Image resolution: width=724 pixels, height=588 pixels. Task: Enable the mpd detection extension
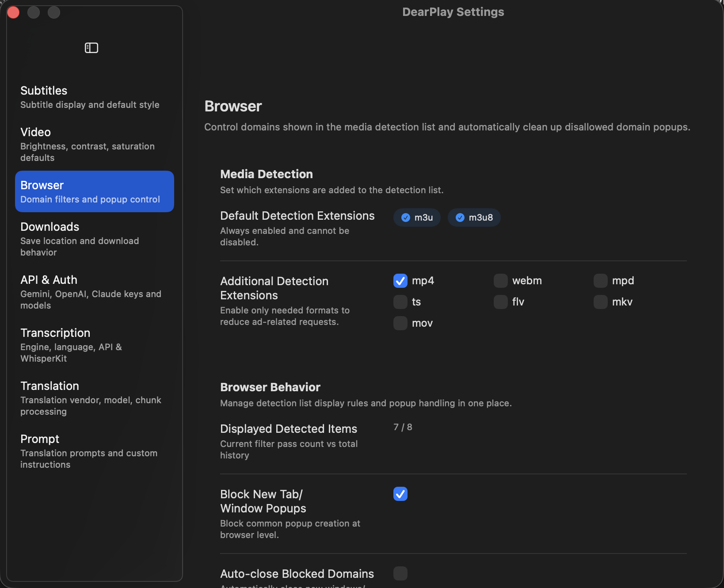point(601,281)
